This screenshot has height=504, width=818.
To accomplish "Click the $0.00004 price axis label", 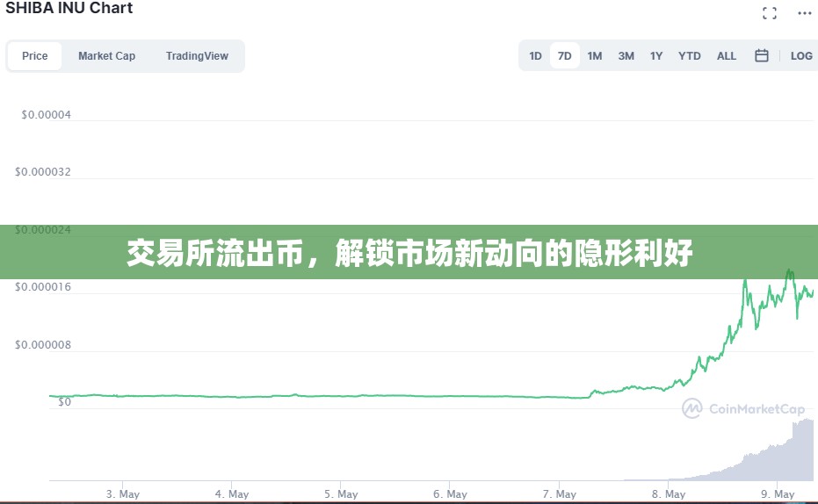I will 46,115.
